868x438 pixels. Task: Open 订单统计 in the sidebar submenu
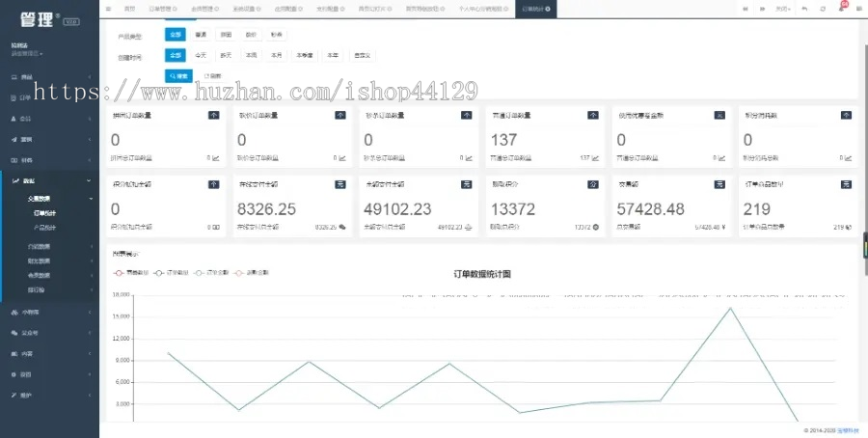[x=44, y=213]
